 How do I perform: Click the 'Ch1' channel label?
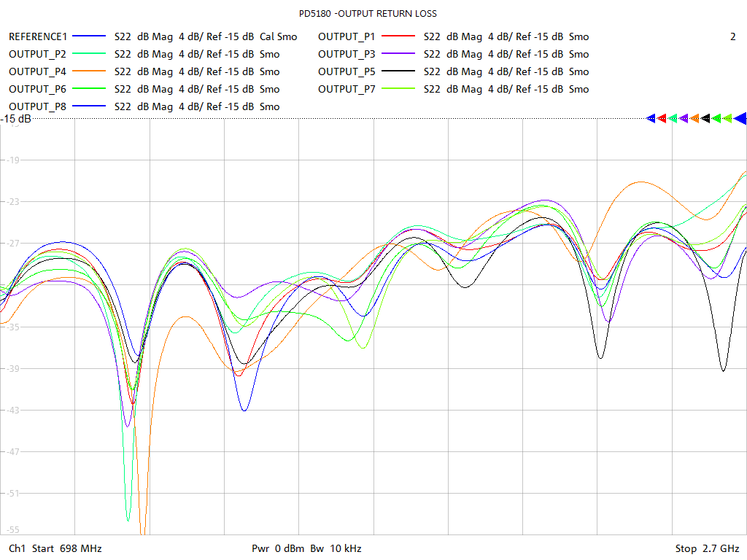coord(18,548)
